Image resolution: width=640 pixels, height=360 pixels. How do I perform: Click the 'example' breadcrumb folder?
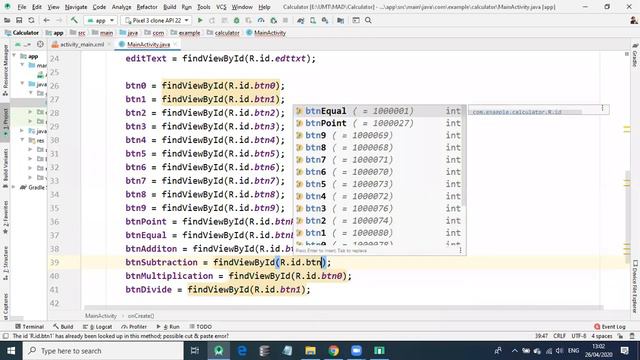185,33
